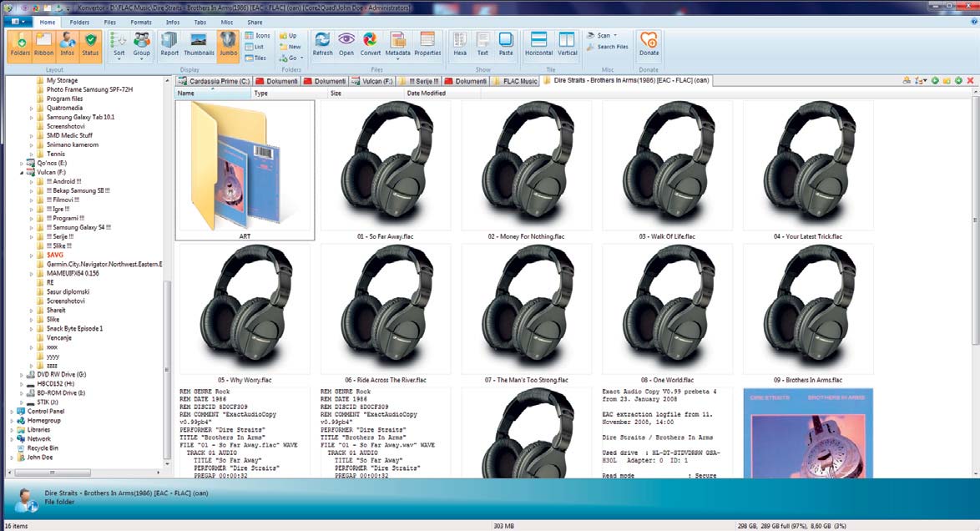The image size is (980, 531).
Task: Expand the Qo'nos (E:) drive tree node
Action: point(22,164)
